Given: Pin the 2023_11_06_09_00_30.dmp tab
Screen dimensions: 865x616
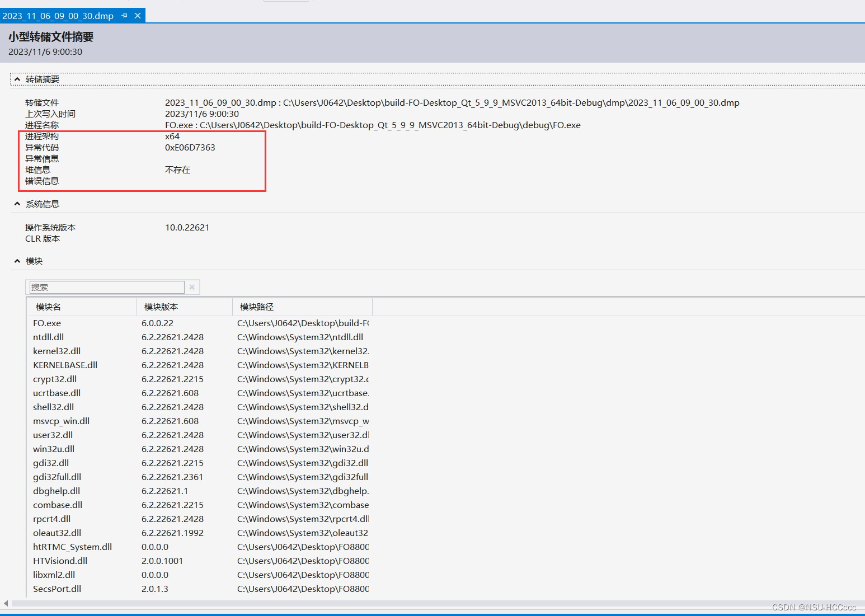Looking at the screenshot, I should tap(124, 16).
